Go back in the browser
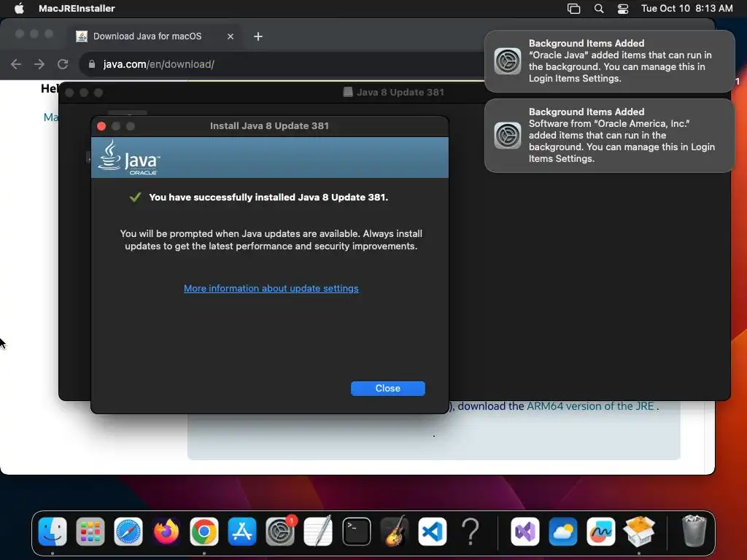The width and height of the screenshot is (747, 560). (x=16, y=64)
